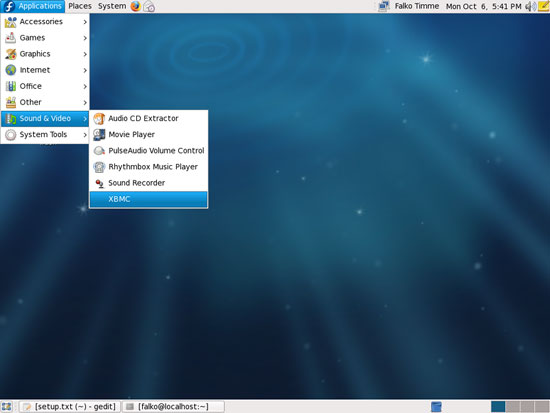Click the show desktop icon in bottom panel

click(x=6, y=407)
